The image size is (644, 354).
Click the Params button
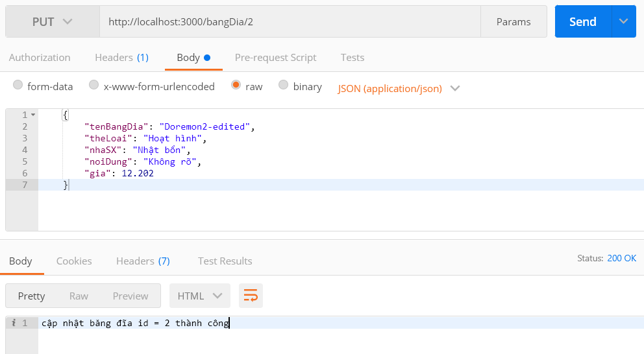[x=513, y=22]
